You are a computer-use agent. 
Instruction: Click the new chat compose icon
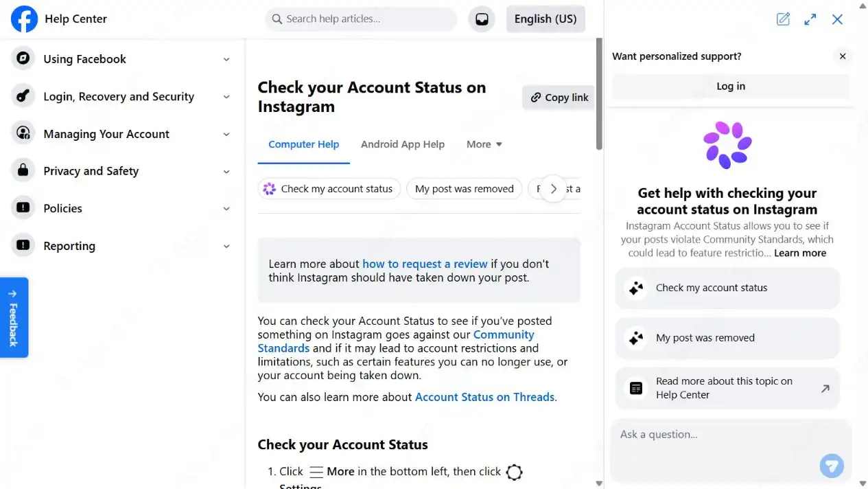coord(783,19)
